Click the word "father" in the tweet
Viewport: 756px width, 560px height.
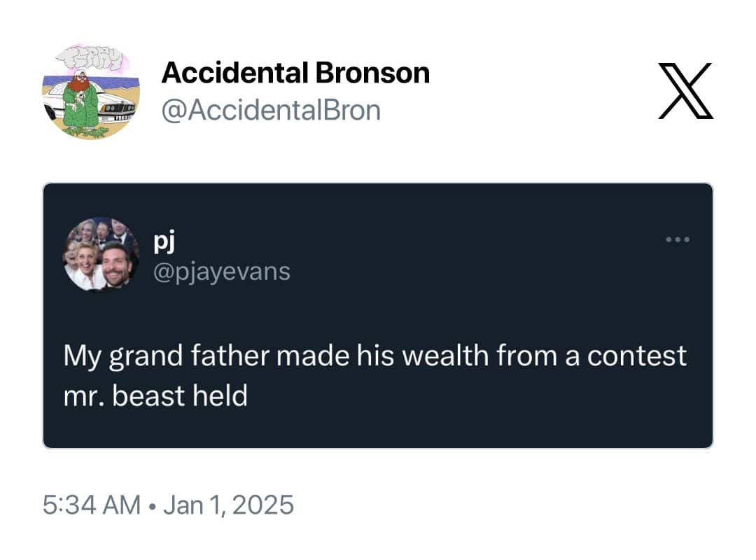tap(230, 356)
